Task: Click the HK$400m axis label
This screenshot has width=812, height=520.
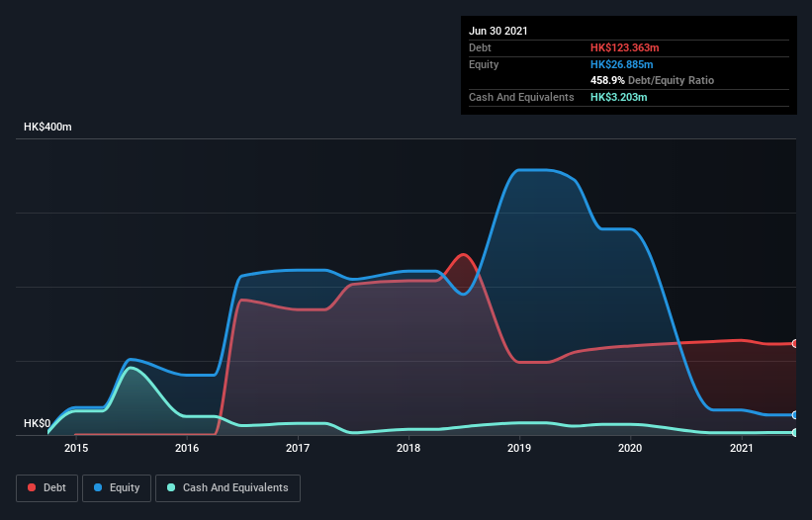Action: point(47,127)
